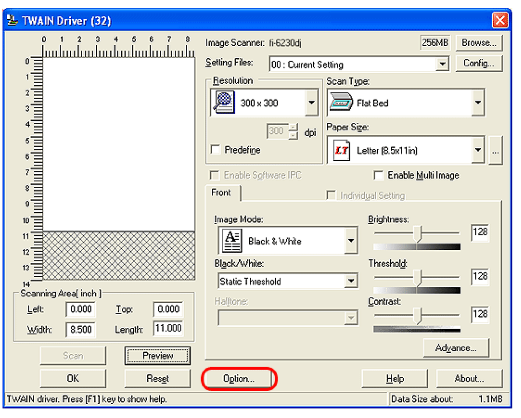Expand the Scan Type dropdown
This screenshot has height=418, width=521.
[x=478, y=102]
